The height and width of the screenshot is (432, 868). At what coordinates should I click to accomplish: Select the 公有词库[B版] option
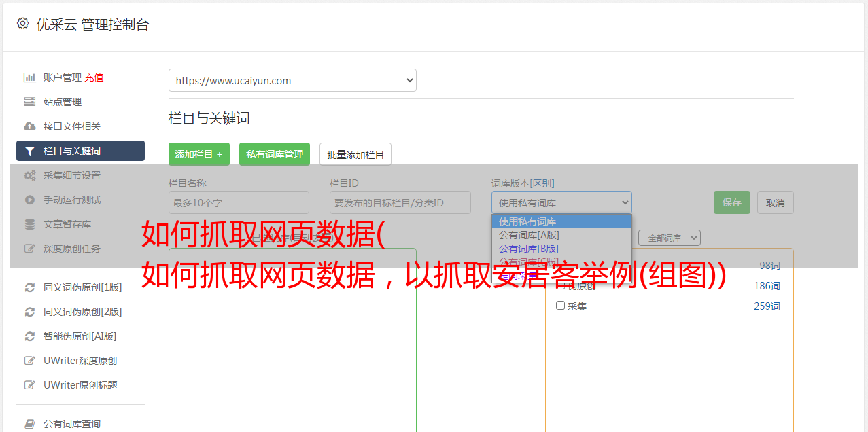coord(561,249)
